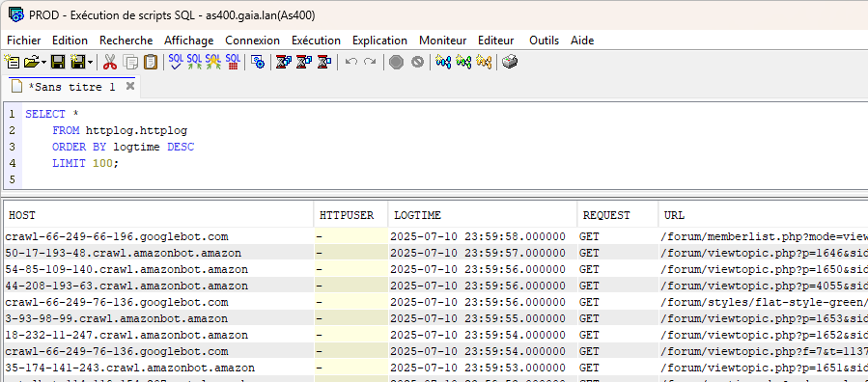Click the Open file folder icon
This screenshot has width=868, height=382.
(32, 62)
